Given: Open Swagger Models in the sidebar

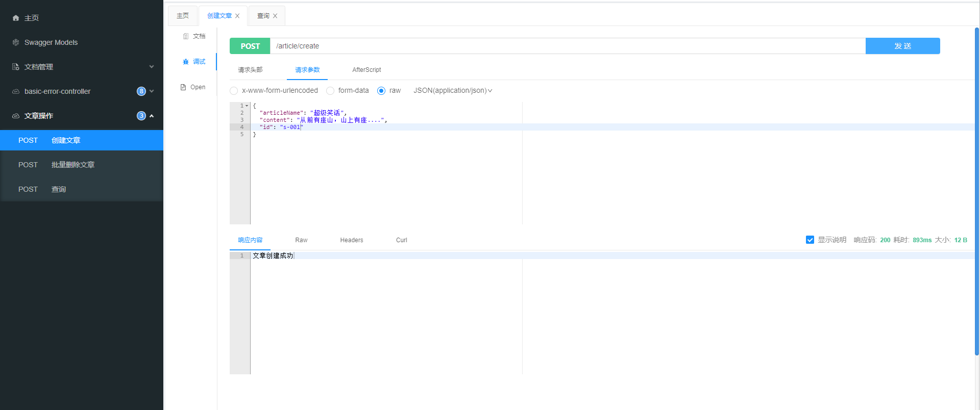Looking at the screenshot, I should (x=82, y=42).
